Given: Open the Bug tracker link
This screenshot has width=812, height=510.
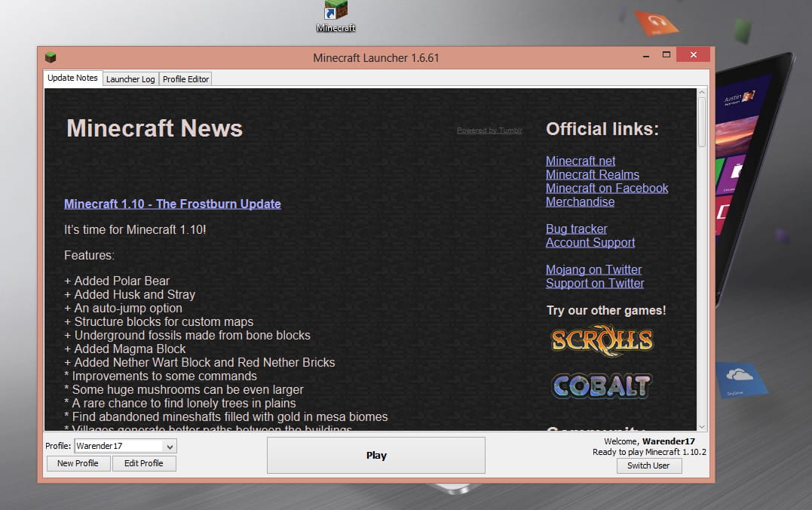Looking at the screenshot, I should coord(576,229).
